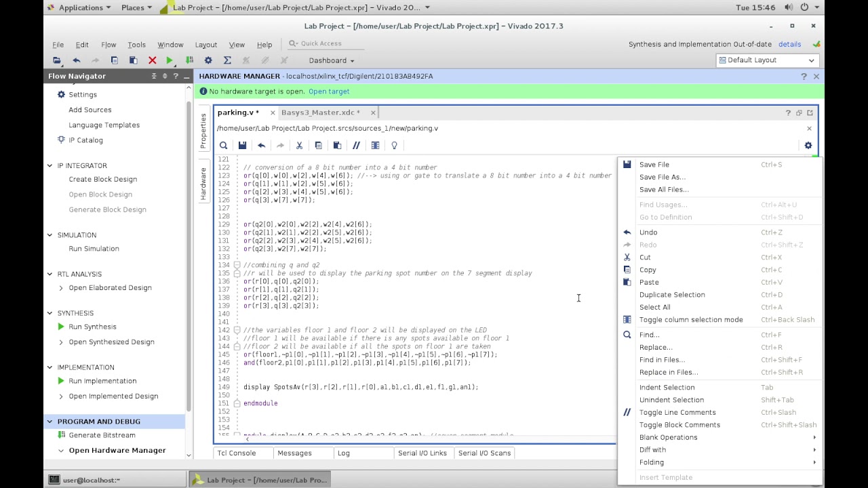This screenshot has width=868, height=488.
Task: Click Add Sources in Flow Navigator
Action: point(90,110)
